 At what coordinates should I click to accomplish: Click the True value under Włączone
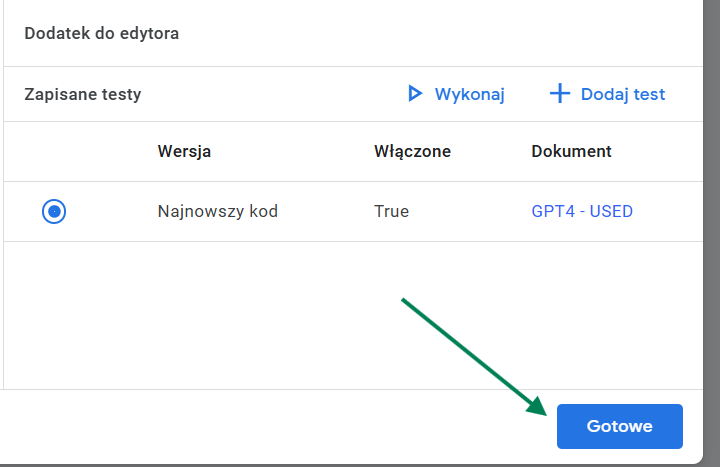391,211
